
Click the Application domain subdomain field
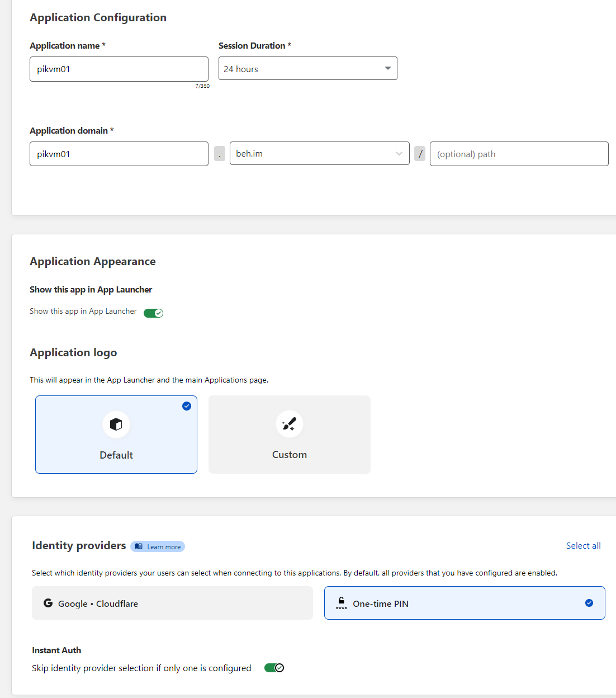(119, 154)
